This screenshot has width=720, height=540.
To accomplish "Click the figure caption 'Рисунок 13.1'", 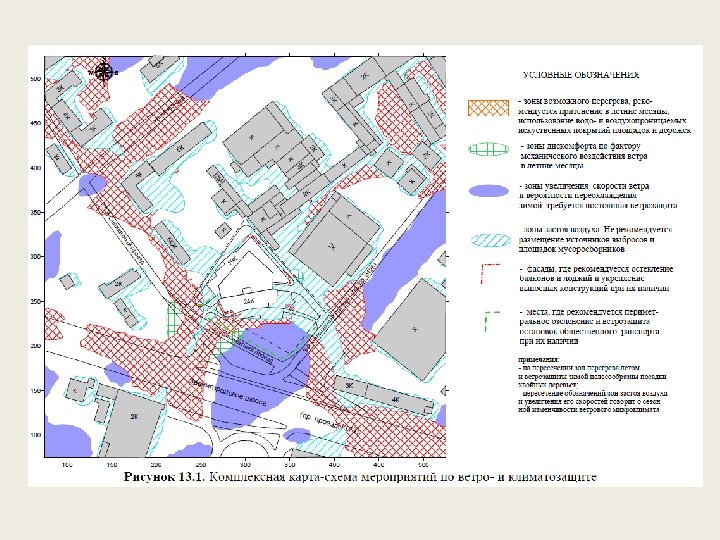I will (165, 476).
